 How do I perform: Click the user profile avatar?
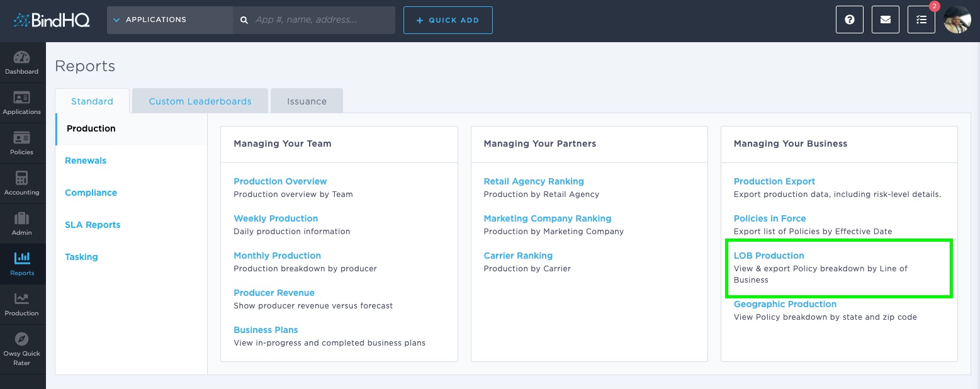(957, 20)
